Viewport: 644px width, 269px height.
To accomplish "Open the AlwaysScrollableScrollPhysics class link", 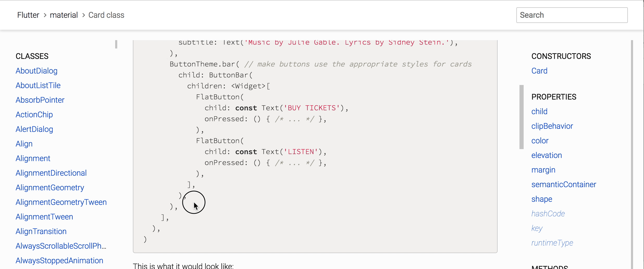I will tap(61, 246).
